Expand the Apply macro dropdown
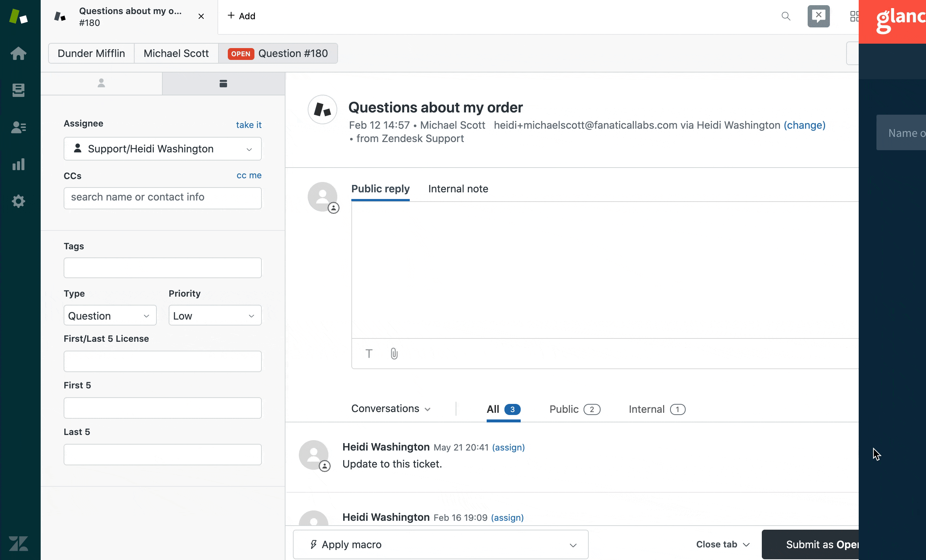The image size is (926, 560). tap(440, 544)
